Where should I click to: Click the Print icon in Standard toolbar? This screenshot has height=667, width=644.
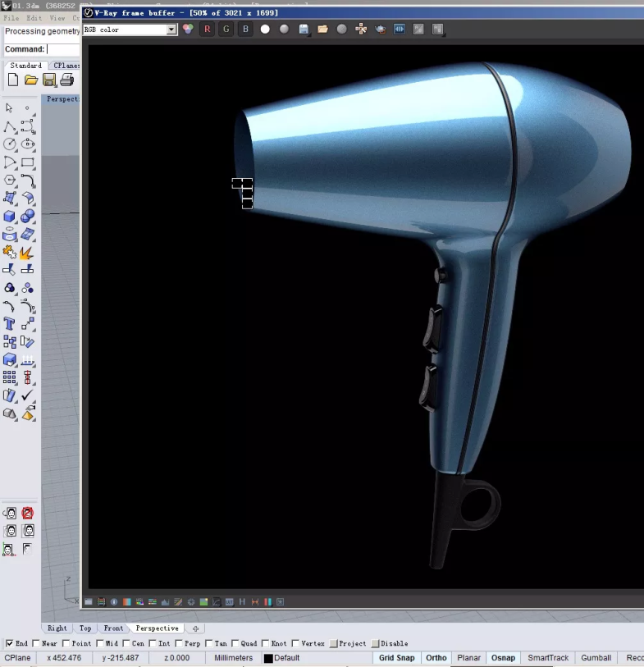coord(67,80)
